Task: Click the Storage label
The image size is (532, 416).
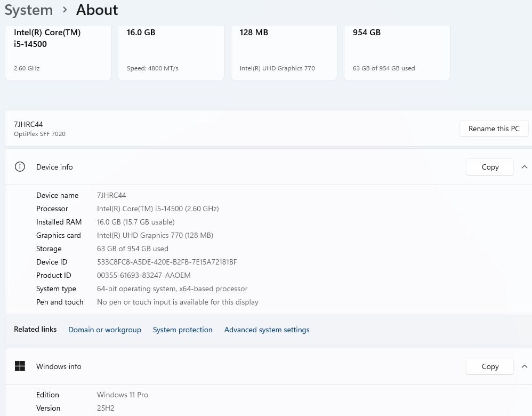Action: point(49,249)
